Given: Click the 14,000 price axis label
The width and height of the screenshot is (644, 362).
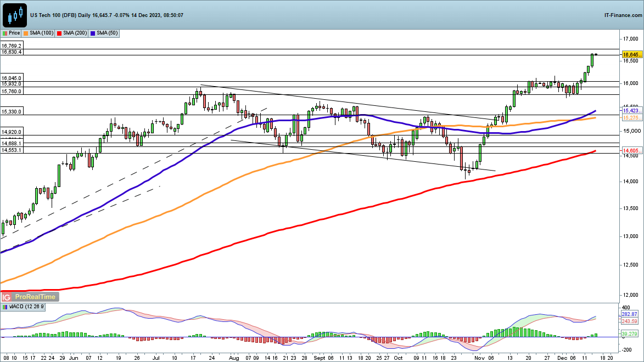Looking at the screenshot, I should point(630,182).
